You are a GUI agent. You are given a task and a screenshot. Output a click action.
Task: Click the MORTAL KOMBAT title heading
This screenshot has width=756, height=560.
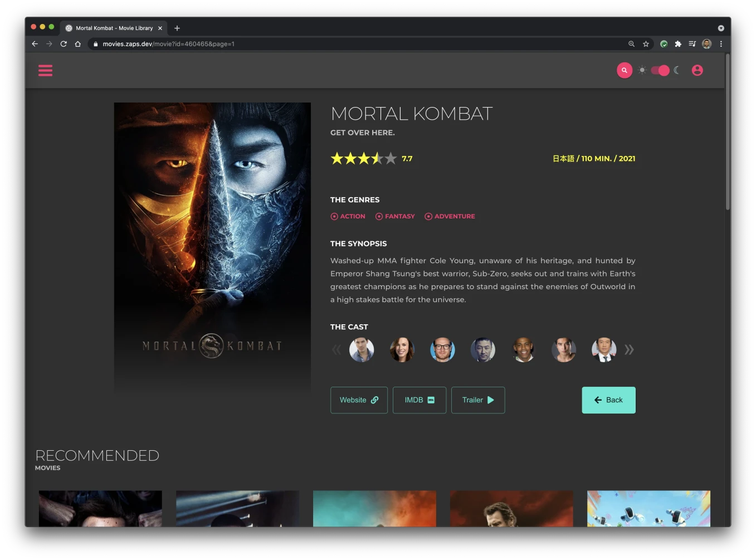pyautogui.click(x=412, y=114)
